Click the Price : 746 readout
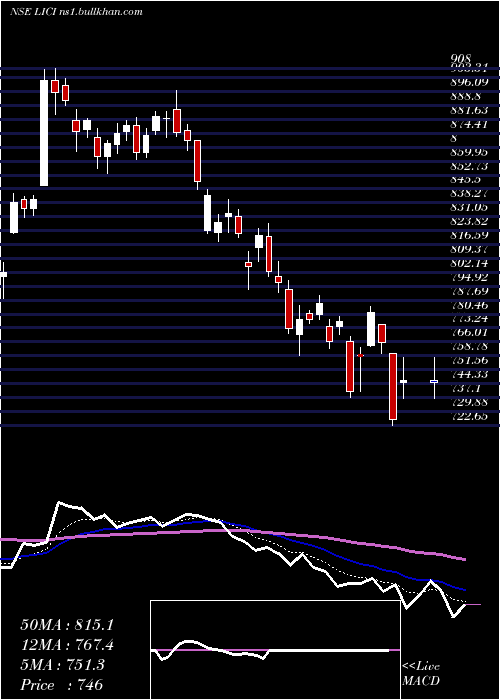 click(62, 685)
